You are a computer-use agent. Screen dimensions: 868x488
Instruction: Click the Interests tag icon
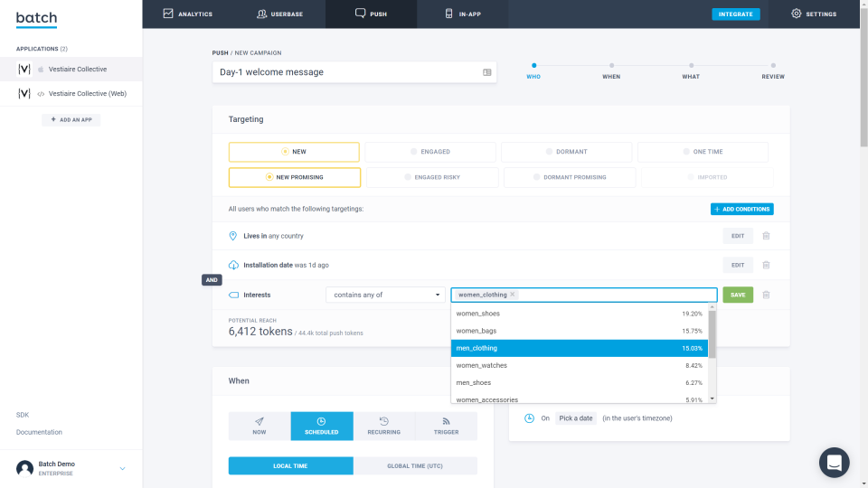click(x=233, y=295)
